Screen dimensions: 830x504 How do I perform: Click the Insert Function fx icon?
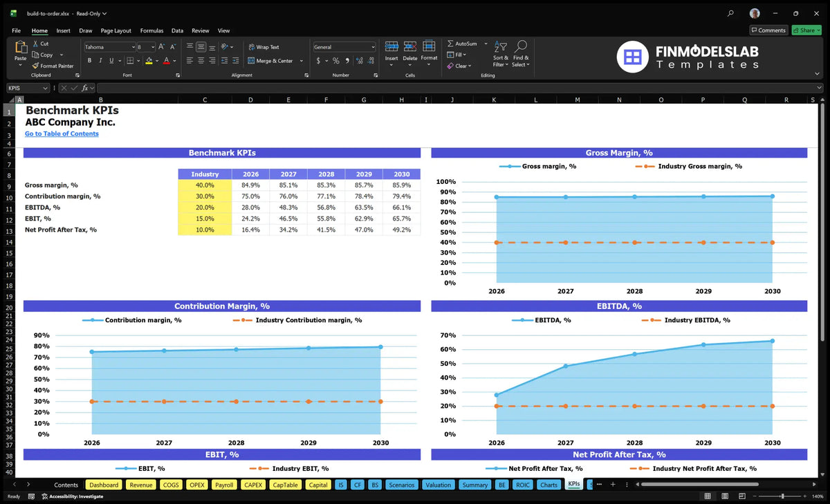tap(84, 88)
